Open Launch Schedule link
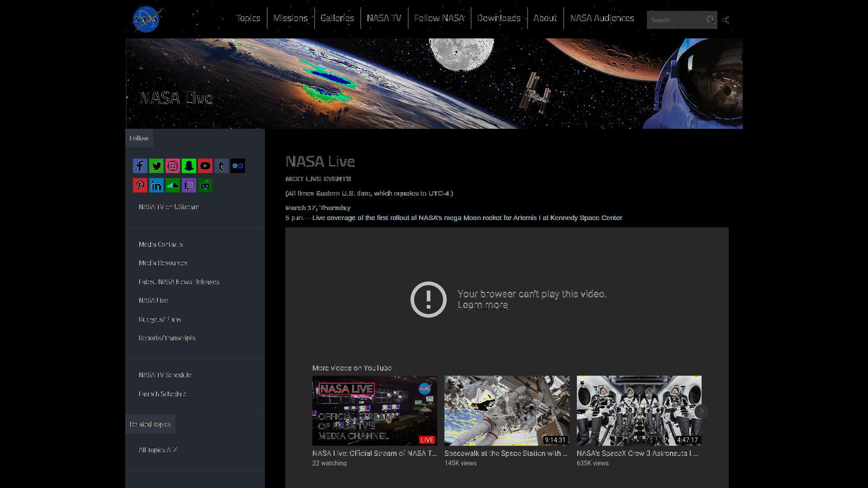The height and width of the screenshot is (488, 868). 162,394
